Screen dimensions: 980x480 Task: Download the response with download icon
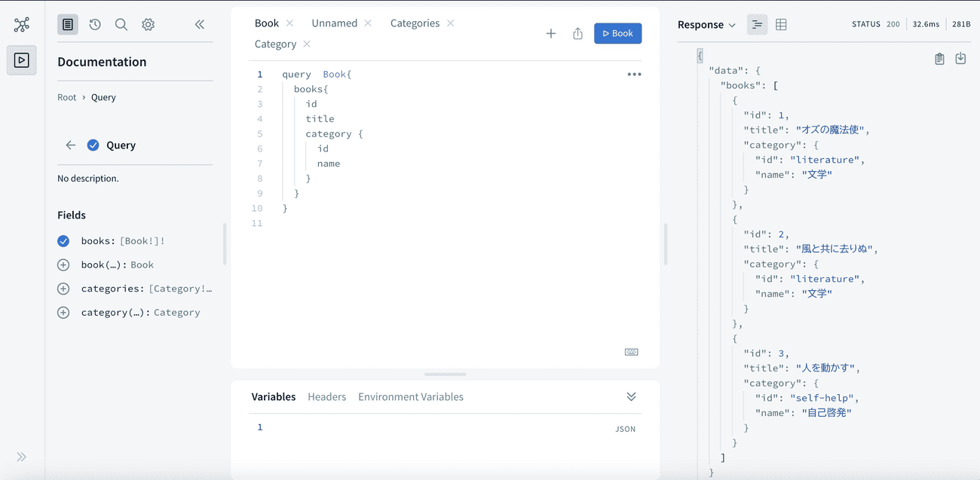pos(960,59)
